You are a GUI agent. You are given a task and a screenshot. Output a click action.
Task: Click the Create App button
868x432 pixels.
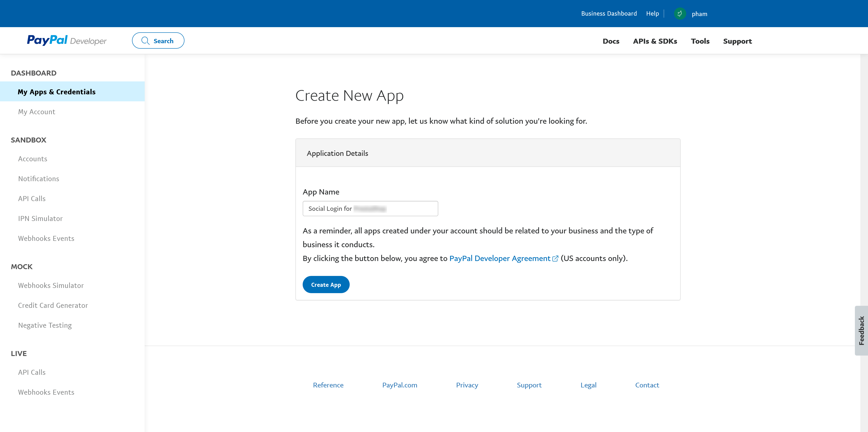point(326,285)
